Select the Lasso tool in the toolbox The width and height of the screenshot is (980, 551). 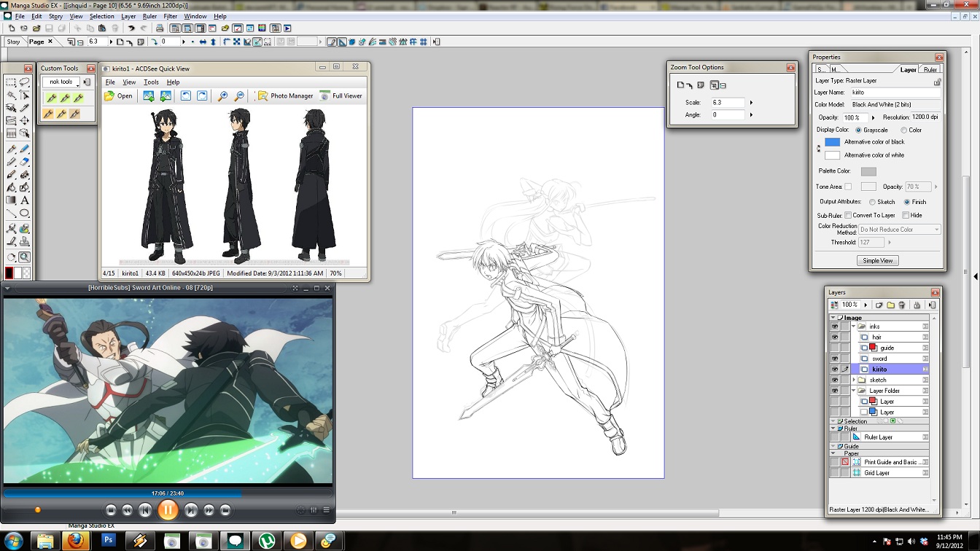(25, 82)
